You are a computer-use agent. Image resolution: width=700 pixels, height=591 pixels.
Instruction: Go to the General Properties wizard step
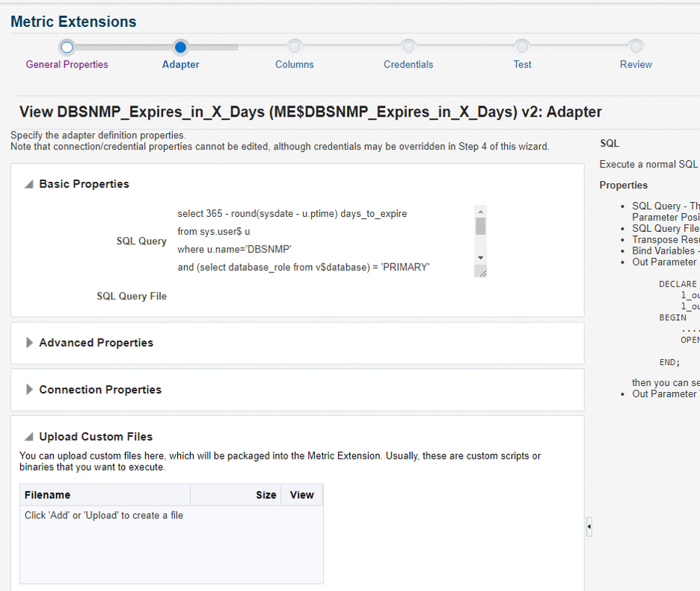coord(67,64)
